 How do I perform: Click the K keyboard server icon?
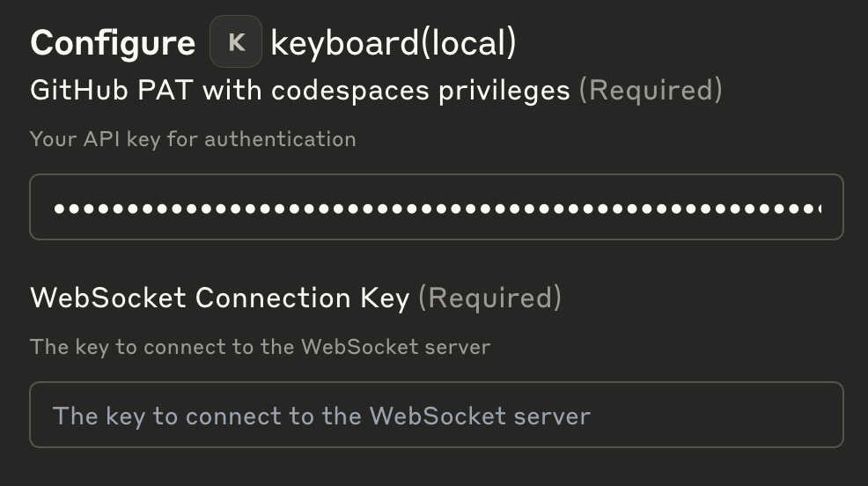pyautogui.click(x=236, y=41)
